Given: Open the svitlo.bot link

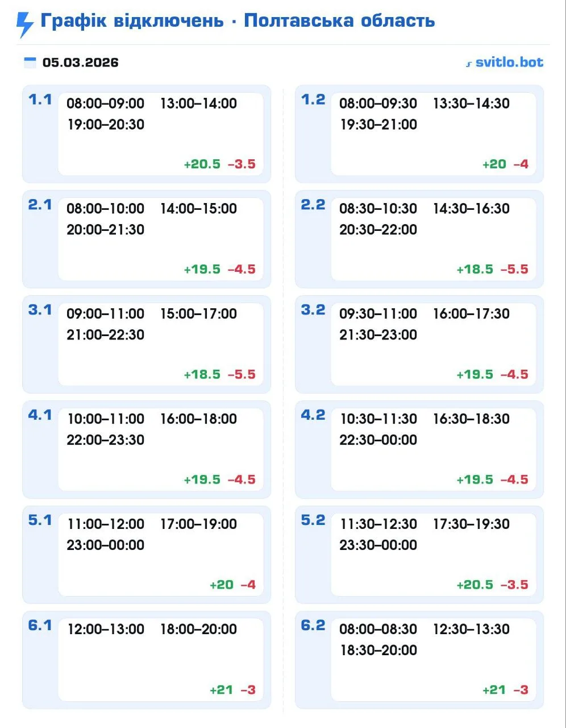Looking at the screenshot, I should [509, 62].
